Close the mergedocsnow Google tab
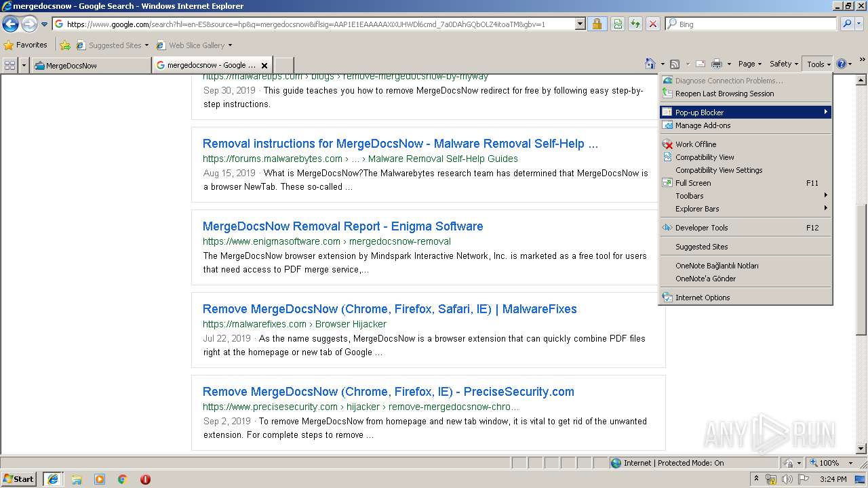Image resolution: width=868 pixels, height=488 pixels. [x=264, y=66]
